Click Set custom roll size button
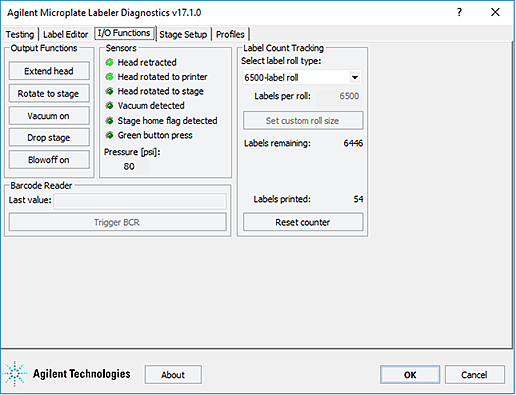This screenshot has width=516, height=395. (303, 121)
